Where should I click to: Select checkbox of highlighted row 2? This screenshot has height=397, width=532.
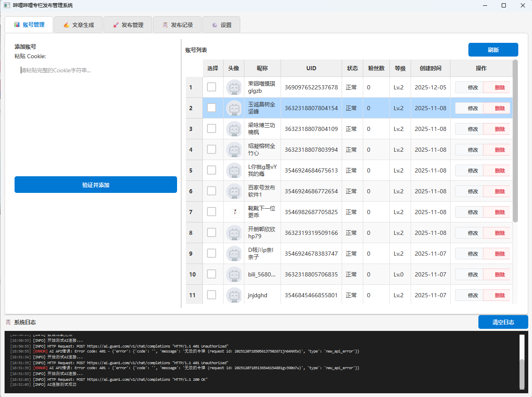point(212,108)
